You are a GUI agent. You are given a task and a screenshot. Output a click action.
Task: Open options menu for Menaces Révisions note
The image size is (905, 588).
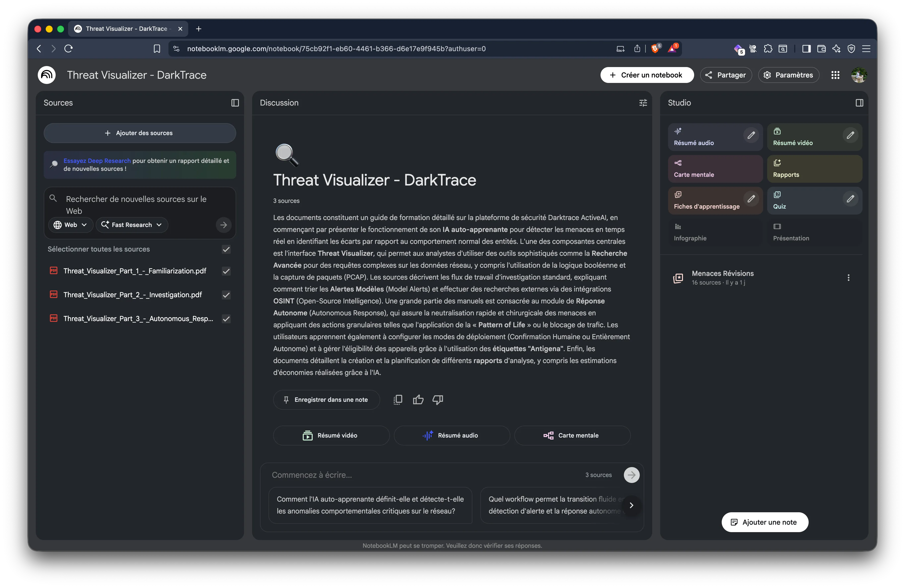(848, 278)
